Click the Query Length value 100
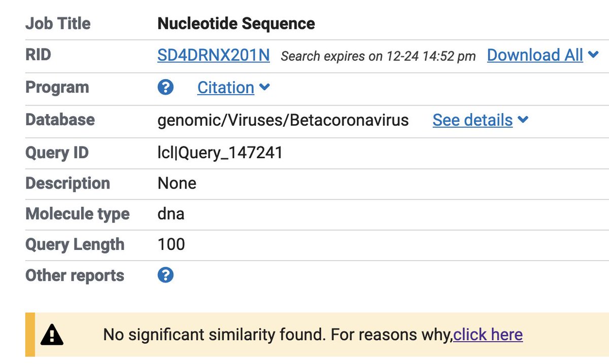The image size is (609, 364). (171, 244)
